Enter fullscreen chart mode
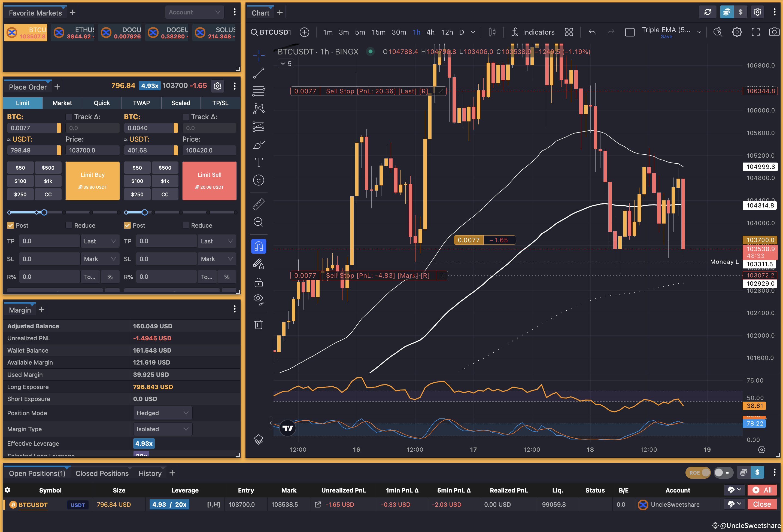 click(x=756, y=32)
